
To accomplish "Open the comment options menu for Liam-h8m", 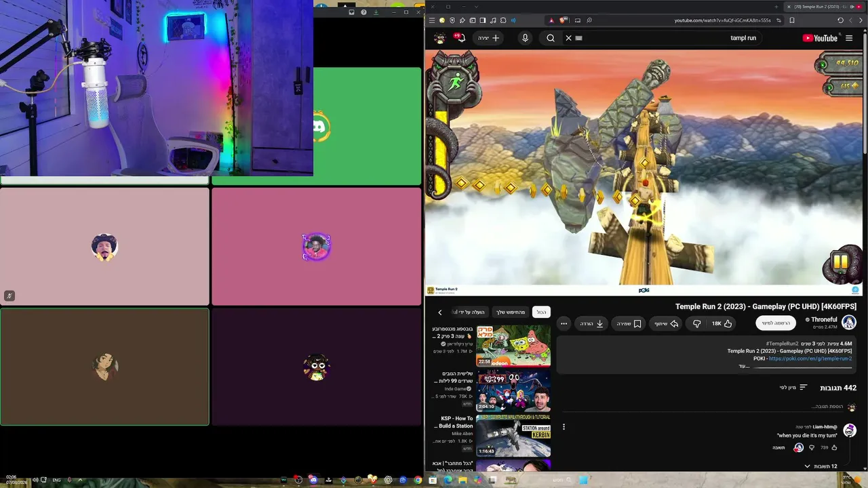I will coord(564,427).
